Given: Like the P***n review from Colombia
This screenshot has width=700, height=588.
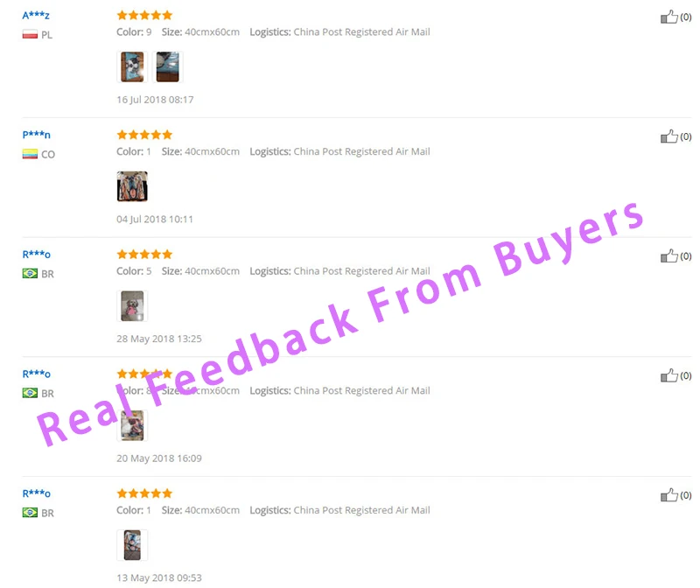Looking at the screenshot, I should pos(668,136).
